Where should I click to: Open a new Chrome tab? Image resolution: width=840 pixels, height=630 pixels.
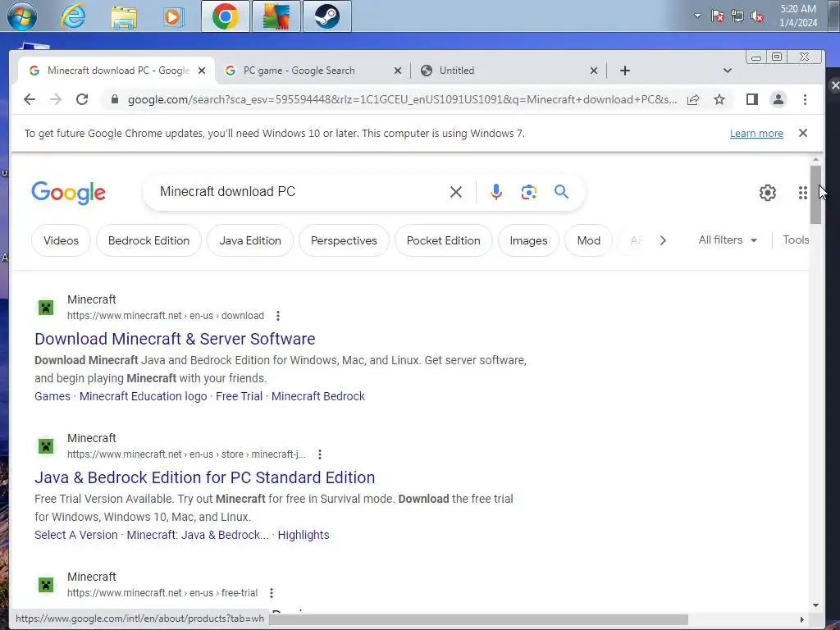pyautogui.click(x=624, y=71)
